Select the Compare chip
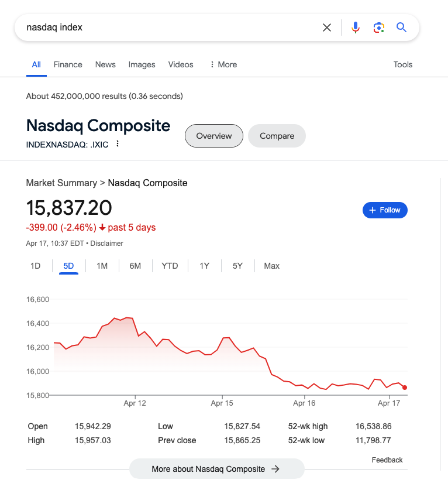This screenshot has height=490, width=448. coord(277,136)
